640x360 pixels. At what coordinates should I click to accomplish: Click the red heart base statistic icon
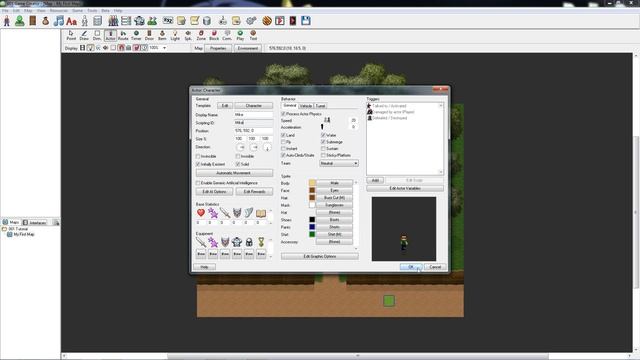click(201, 213)
